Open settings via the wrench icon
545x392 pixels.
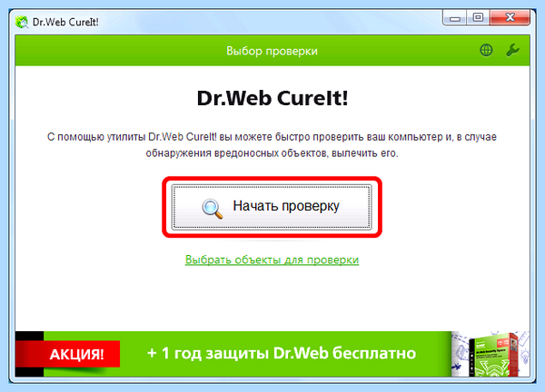(x=512, y=50)
